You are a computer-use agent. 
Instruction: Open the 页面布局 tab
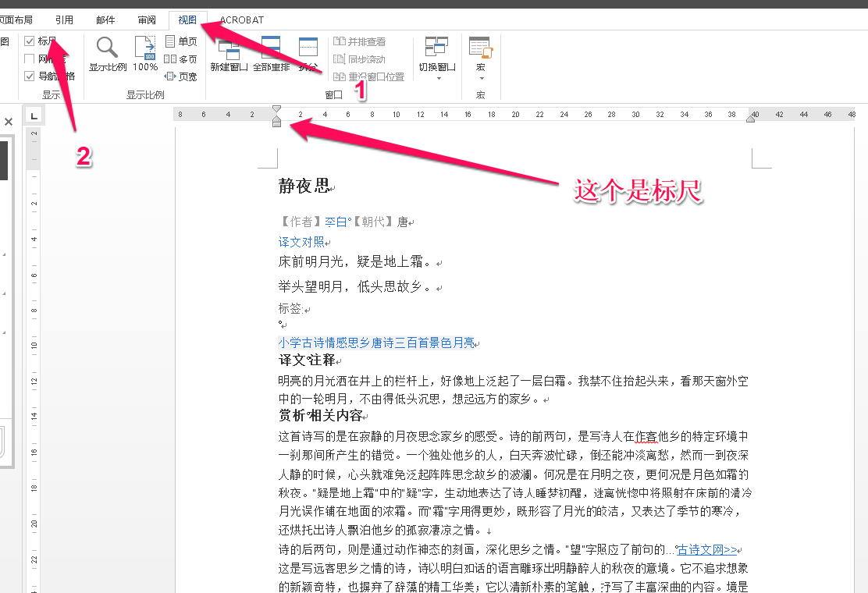(16, 20)
